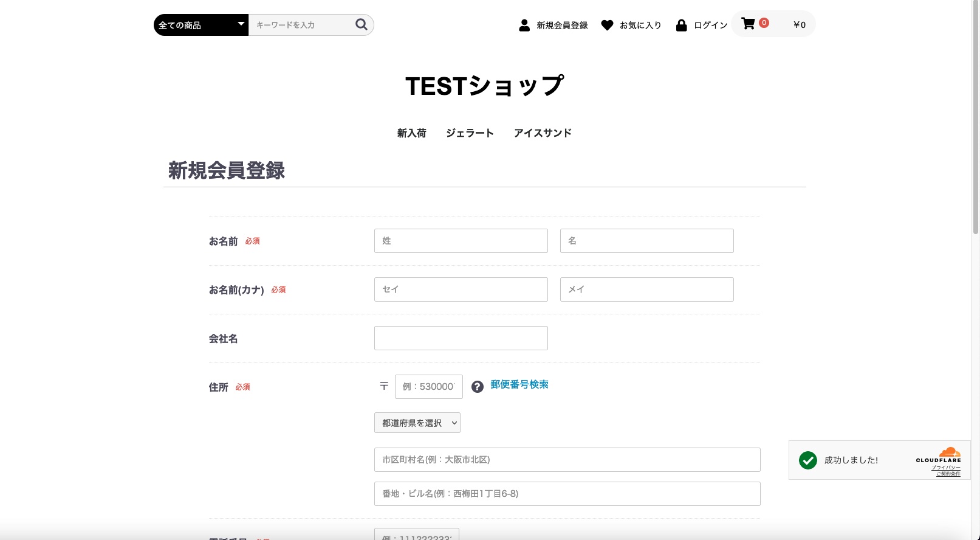Click the login padlock icon
This screenshot has width=980, height=540.
pyautogui.click(x=681, y=25)
